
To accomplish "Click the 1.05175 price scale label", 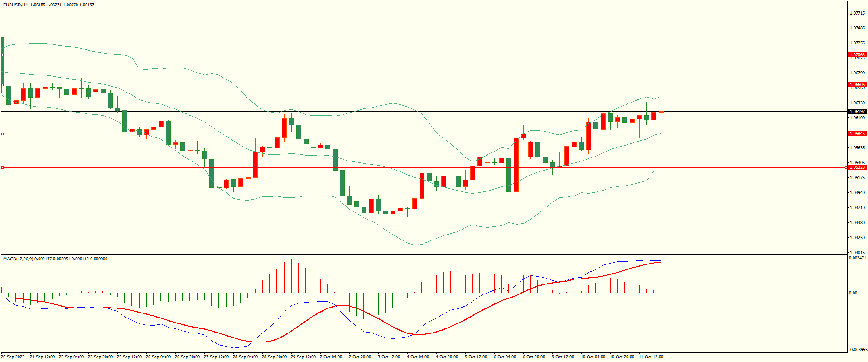I will tap(857, 178).
